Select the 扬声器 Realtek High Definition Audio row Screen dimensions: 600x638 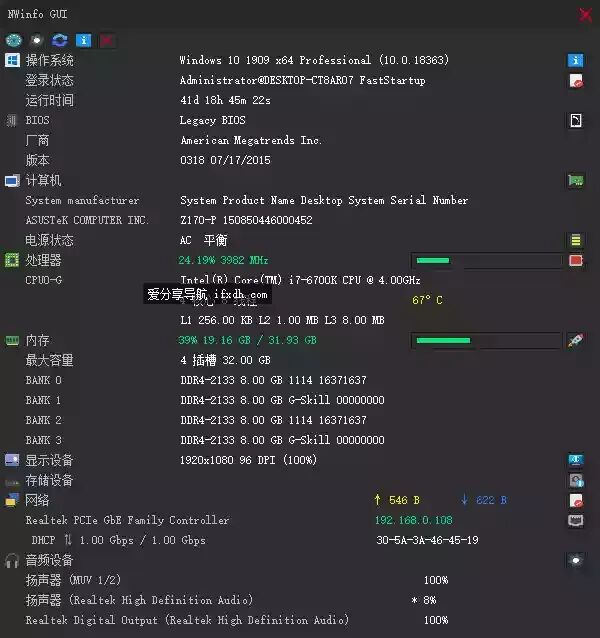click(230, 600)
